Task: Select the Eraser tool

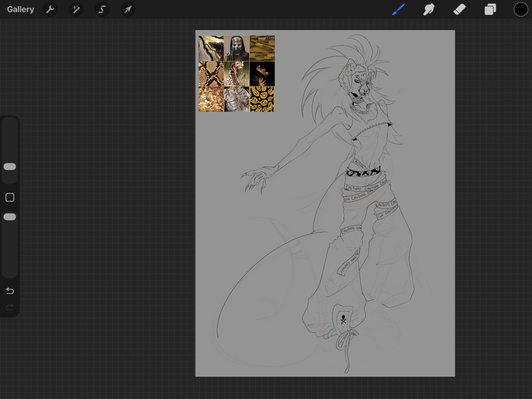Action: point(460,9)
